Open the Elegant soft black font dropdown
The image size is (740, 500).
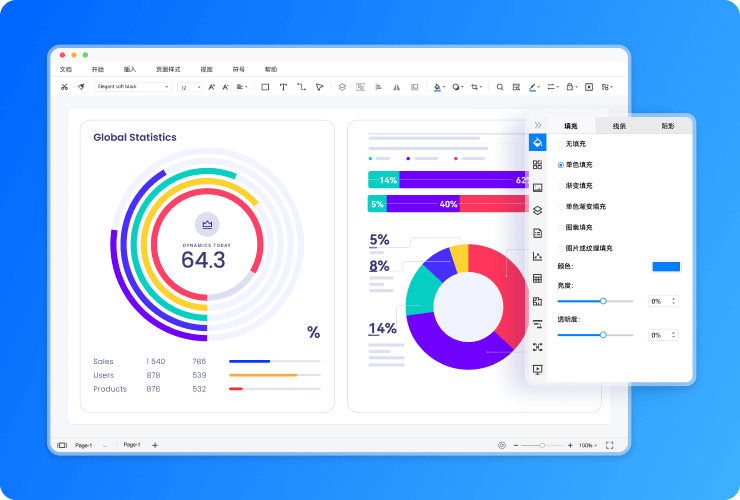tap(133, 87)
